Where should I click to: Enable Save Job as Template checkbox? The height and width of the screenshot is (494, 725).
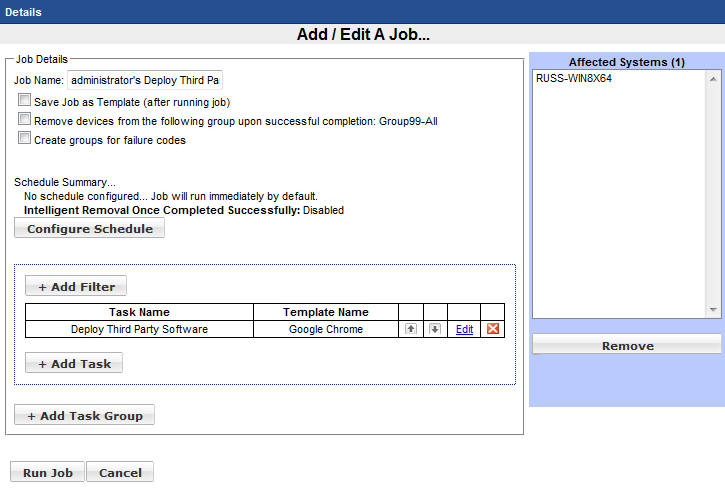24,101
